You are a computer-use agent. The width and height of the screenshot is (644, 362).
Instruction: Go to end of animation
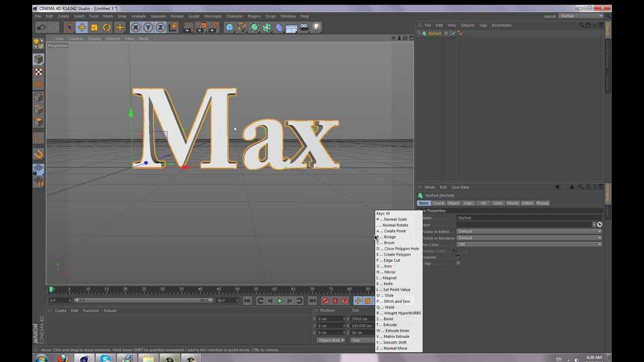(312, 301)
